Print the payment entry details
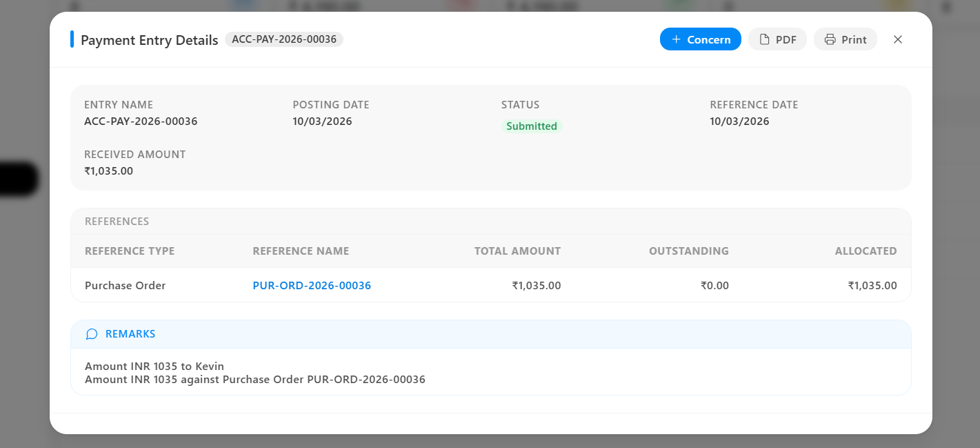The image size is (980, 448). click(845, 39)
